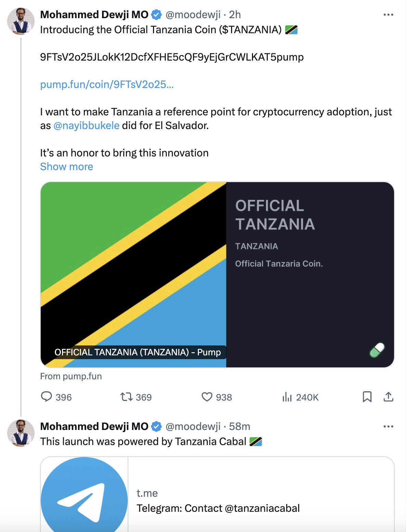
Task: Like the Tanzania Coin announcement tweet
Action: [207, 397]
